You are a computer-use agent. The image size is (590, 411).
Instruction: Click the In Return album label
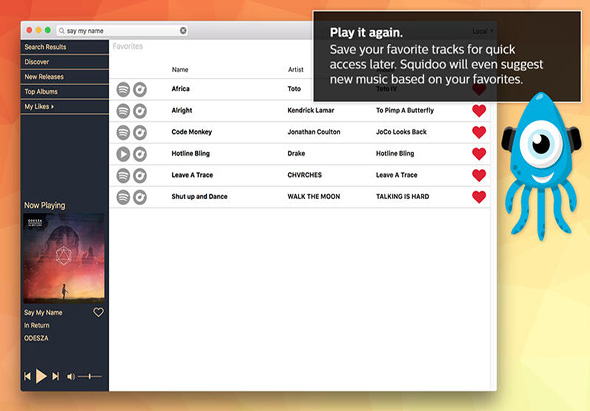point(37,325)
